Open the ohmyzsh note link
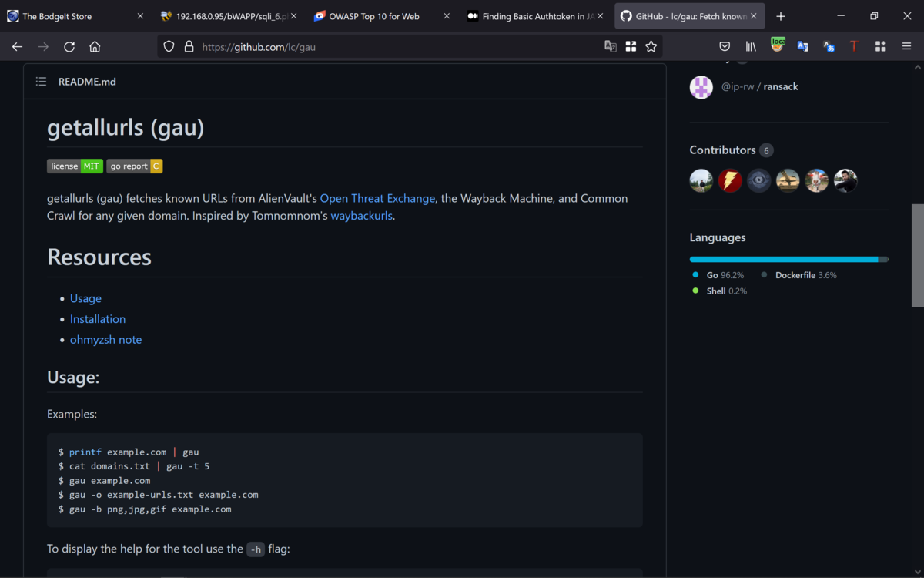924x578 pixels. 105,340
